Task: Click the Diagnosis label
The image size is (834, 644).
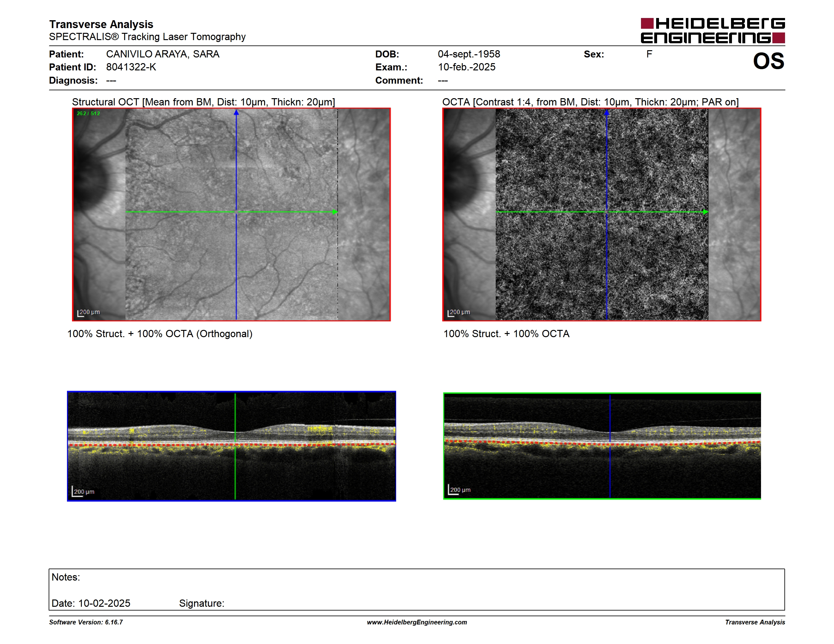Action: coord(73,80)
